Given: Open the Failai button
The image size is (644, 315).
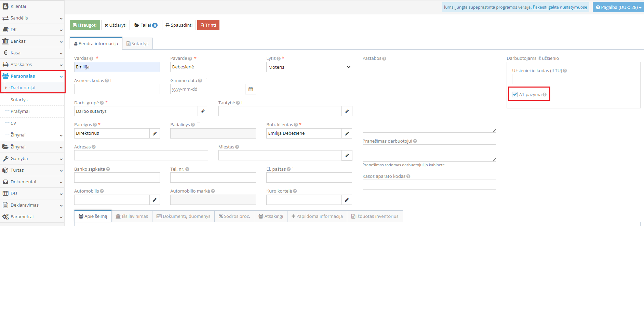Looking at the screenshot, I should (x=146, y=25).
